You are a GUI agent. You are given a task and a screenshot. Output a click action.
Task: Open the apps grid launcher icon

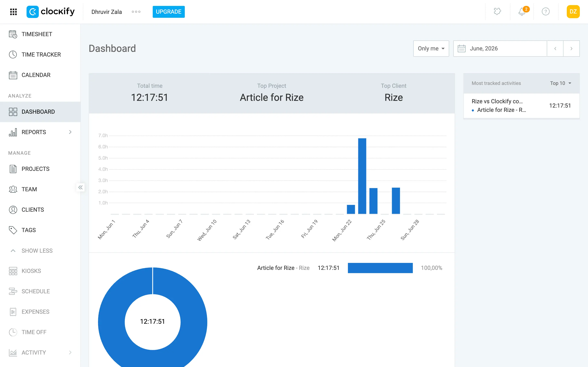(13, 12)
